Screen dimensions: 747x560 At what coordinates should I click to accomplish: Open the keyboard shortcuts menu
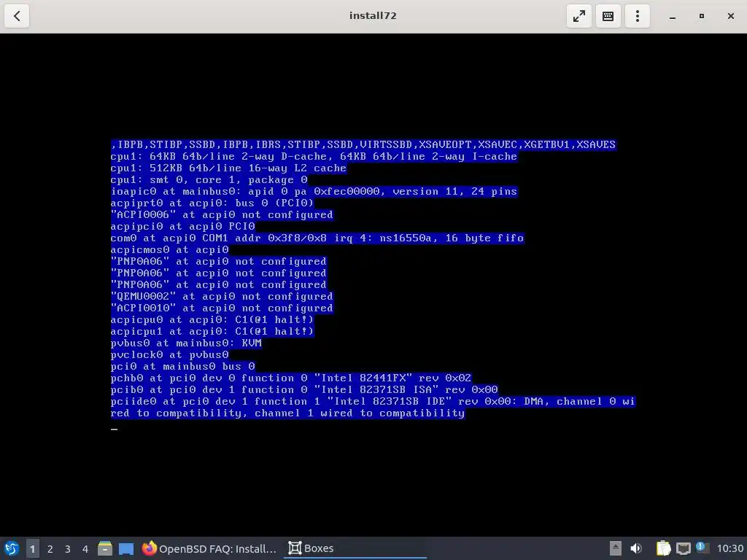[608, 16]
